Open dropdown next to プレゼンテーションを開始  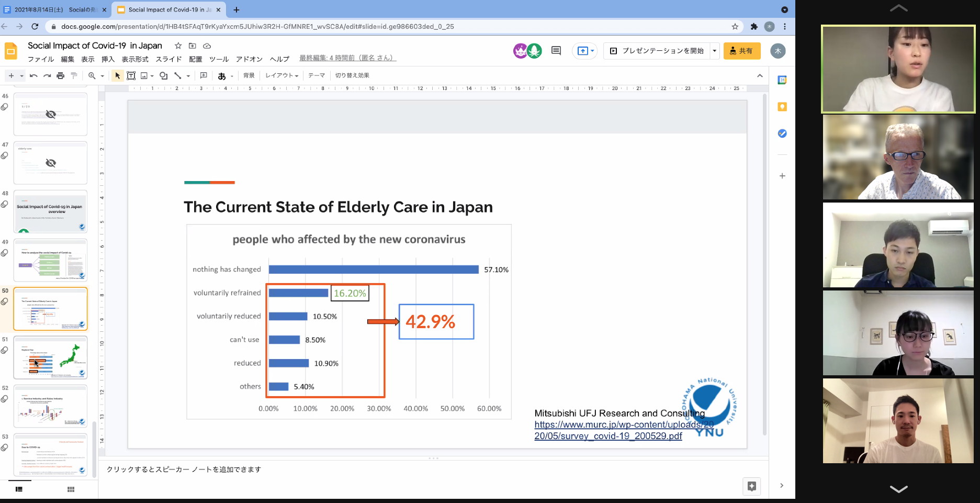[x=714, y=51]
